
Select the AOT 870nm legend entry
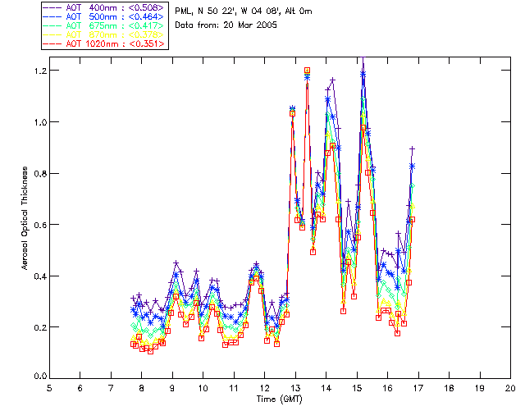coord(104,34)
